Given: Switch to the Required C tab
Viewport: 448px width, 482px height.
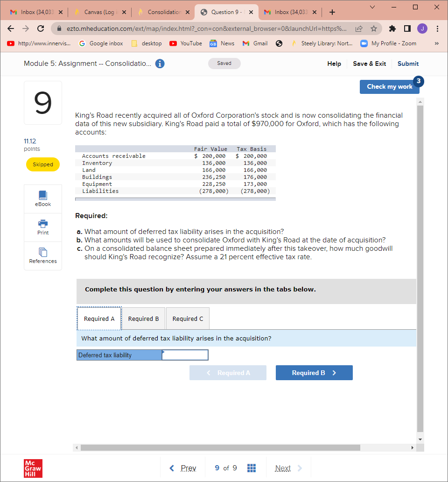Looking at the screenshot, I should coord(187,318).
